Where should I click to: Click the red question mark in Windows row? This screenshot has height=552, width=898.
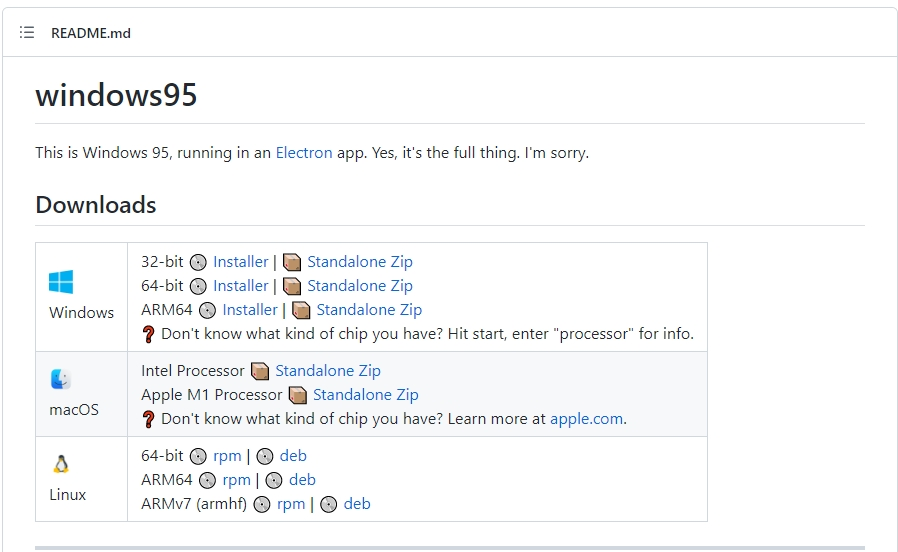click(148, 334)
